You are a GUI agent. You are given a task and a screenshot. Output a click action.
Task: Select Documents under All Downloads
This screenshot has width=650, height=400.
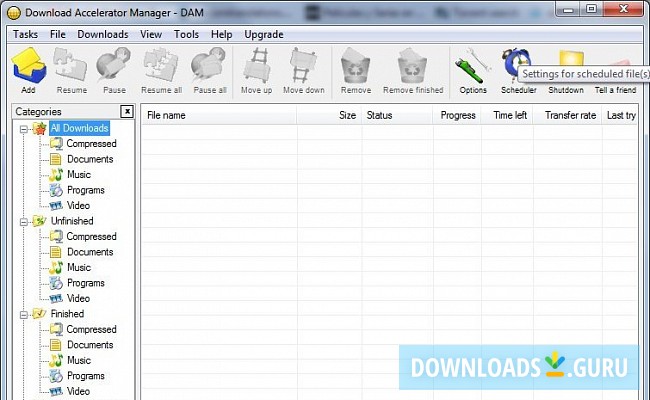point(90,159)
